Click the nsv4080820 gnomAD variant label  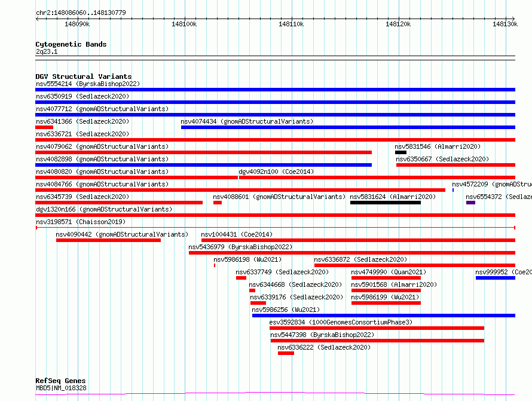[102, 172]
